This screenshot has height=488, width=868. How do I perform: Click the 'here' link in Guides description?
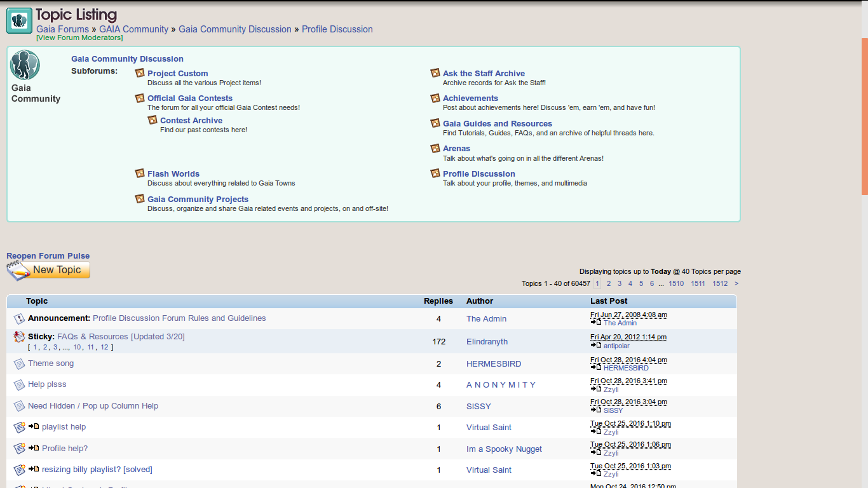[645, 133]
